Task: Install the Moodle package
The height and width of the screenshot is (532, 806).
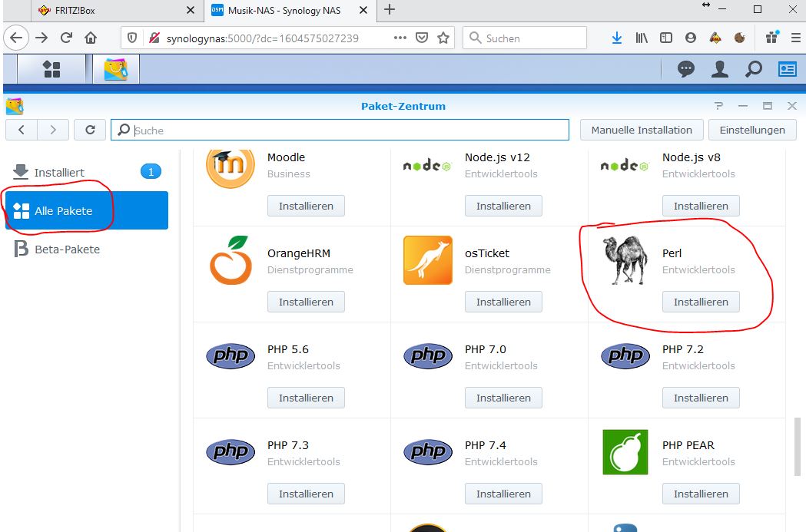Action: pos(306,206)
